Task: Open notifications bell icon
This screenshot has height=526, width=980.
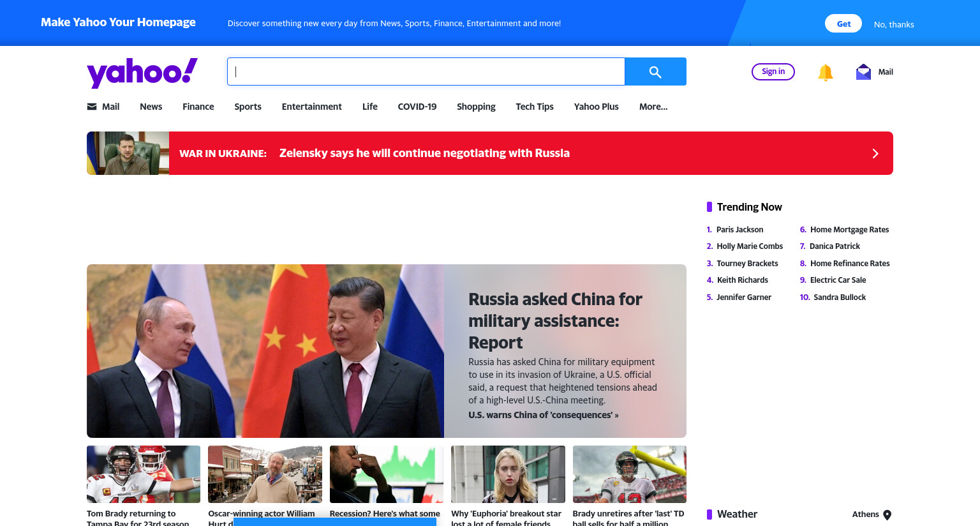Action: pyautogui.click(x=825, y=72)
